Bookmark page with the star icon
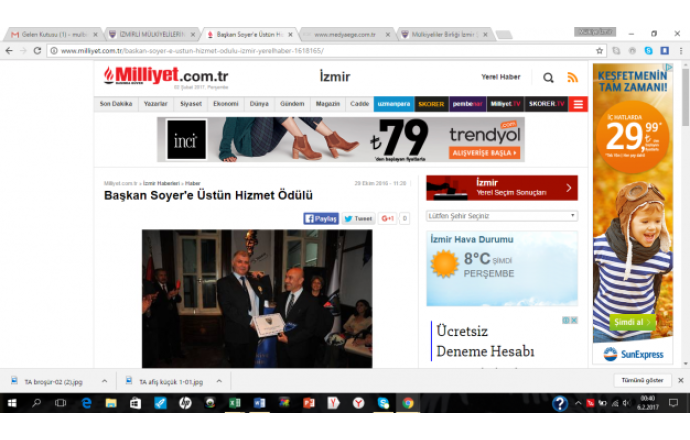Image resolution: width=690 pixels, height=440 pixels. tap(600, 51)
